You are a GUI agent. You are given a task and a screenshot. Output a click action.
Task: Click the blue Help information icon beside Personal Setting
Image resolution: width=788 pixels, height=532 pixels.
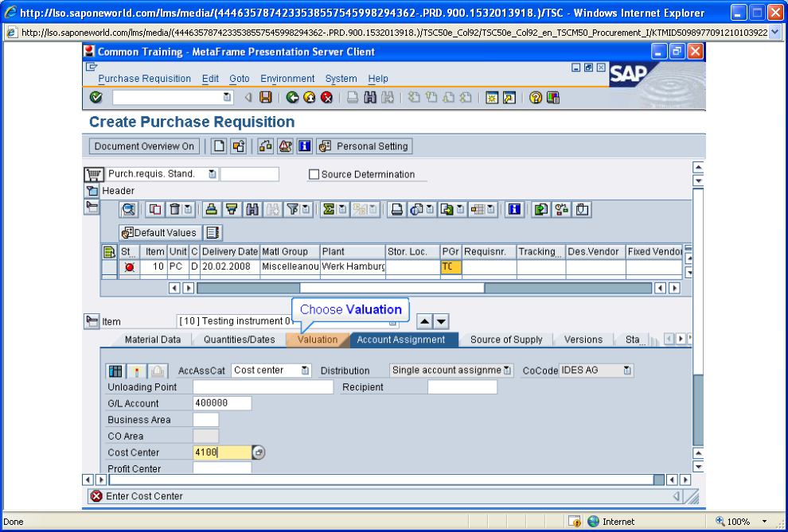[305, 146]
